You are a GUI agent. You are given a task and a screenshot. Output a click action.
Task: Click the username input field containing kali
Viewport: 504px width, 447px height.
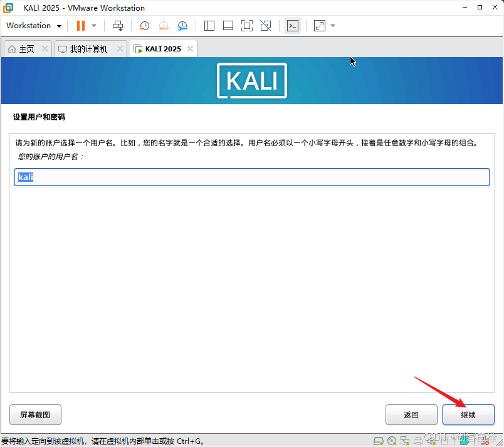click(x=252, y=177)
